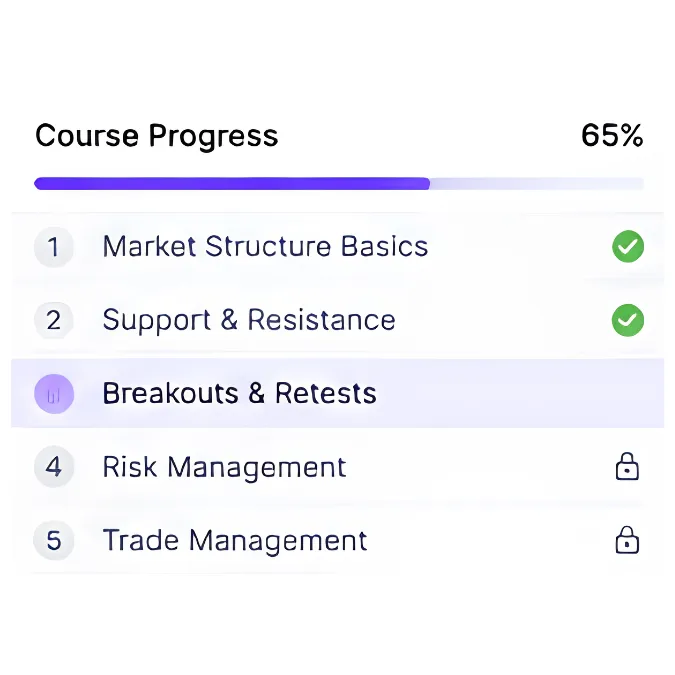Image resolution: width=675 pixels, height=675 pixels.
Task: Click the lock icon beside Risk Management
Action: tap(627, 466)
